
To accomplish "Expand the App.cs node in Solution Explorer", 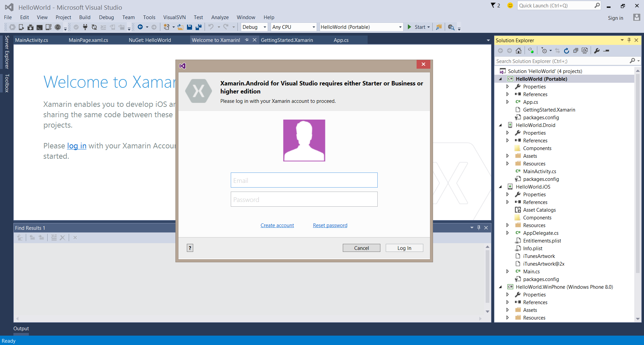I will click(x=507, y=102).
